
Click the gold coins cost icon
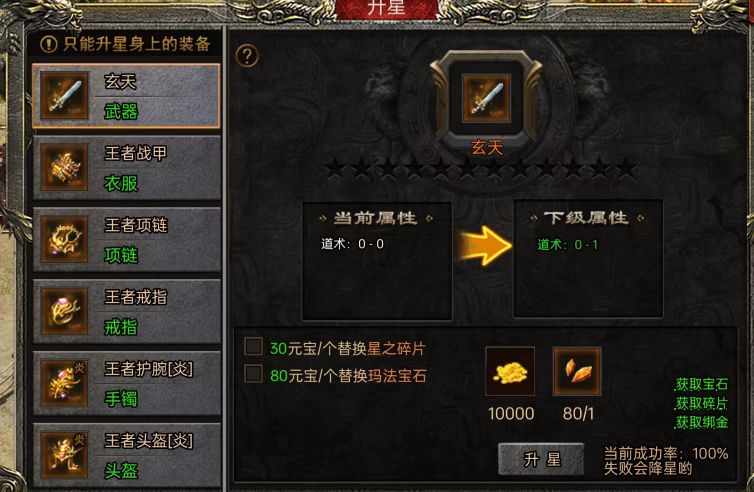(510, 371)
